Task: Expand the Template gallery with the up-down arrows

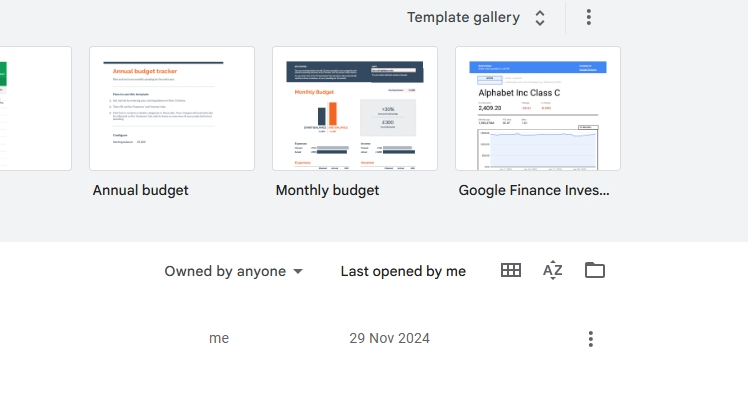Action: (x=540, y=18)
